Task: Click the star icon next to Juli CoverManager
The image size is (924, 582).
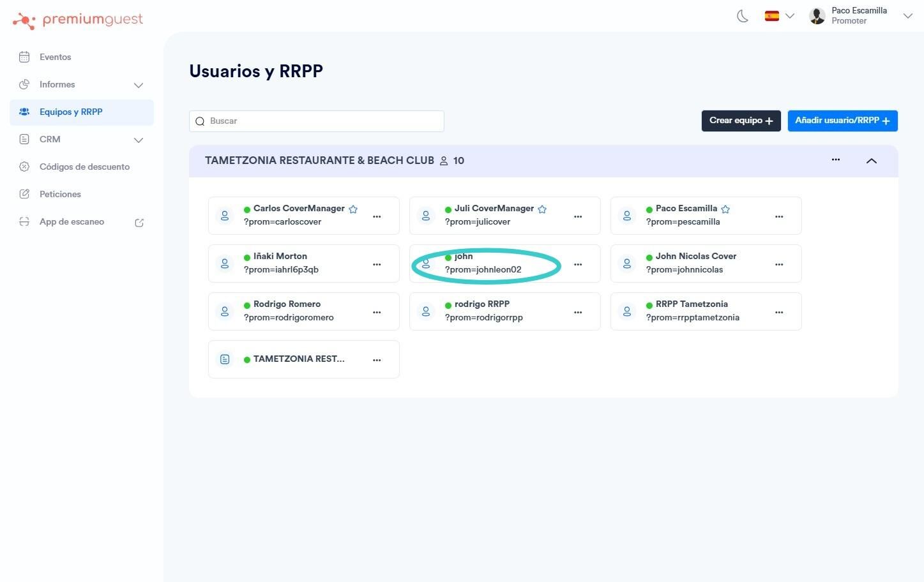Action: pyautogui.click(x=542, y=209)
